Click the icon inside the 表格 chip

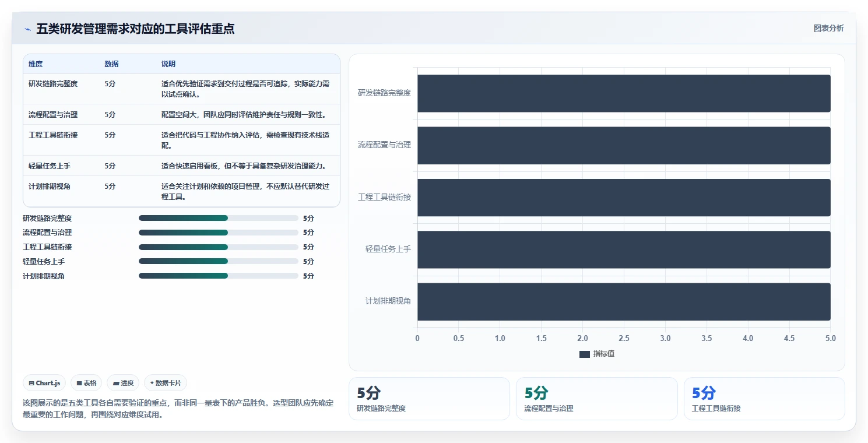79,383
